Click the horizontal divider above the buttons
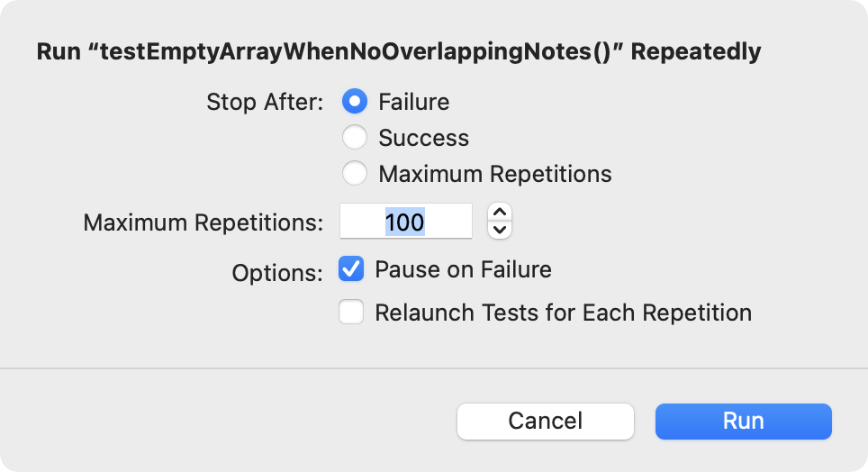The image size is (868, 472). pyautogui.click(x=434, y=368)
